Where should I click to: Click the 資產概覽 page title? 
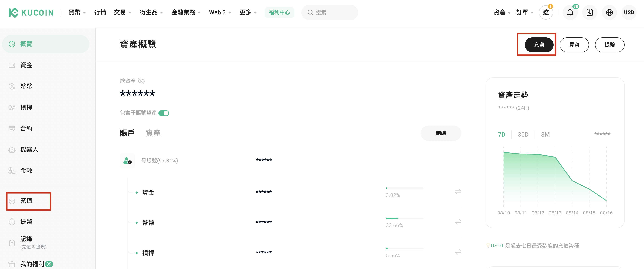138,45
